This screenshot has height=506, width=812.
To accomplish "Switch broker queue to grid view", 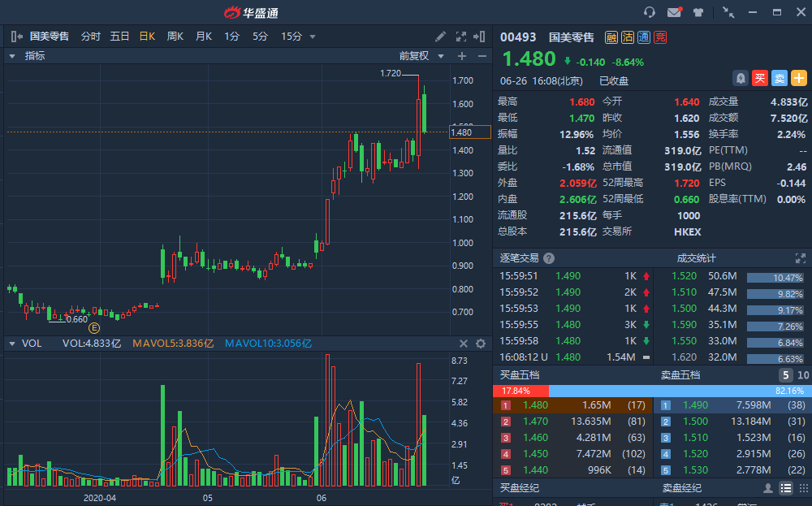I will click(x=803, y=488).
